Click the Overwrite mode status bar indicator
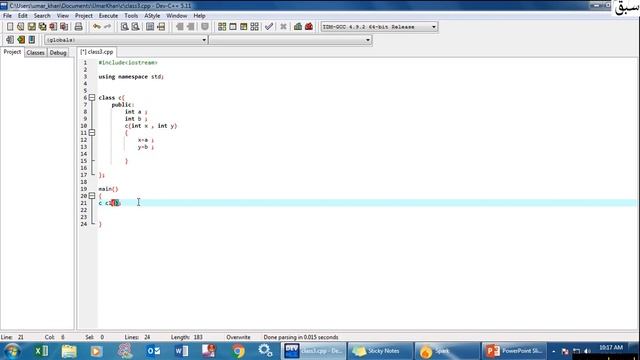This screenshot has width=640, height=360. pos(238,337)
